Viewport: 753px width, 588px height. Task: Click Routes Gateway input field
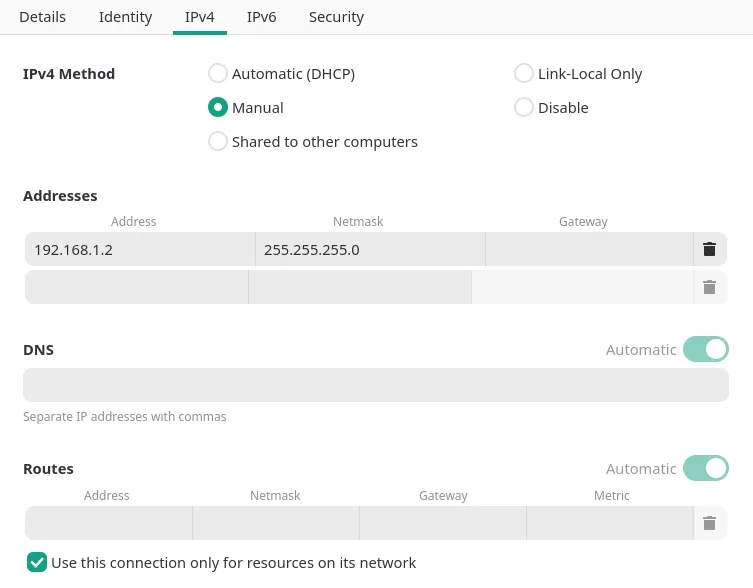pos(443,523)
